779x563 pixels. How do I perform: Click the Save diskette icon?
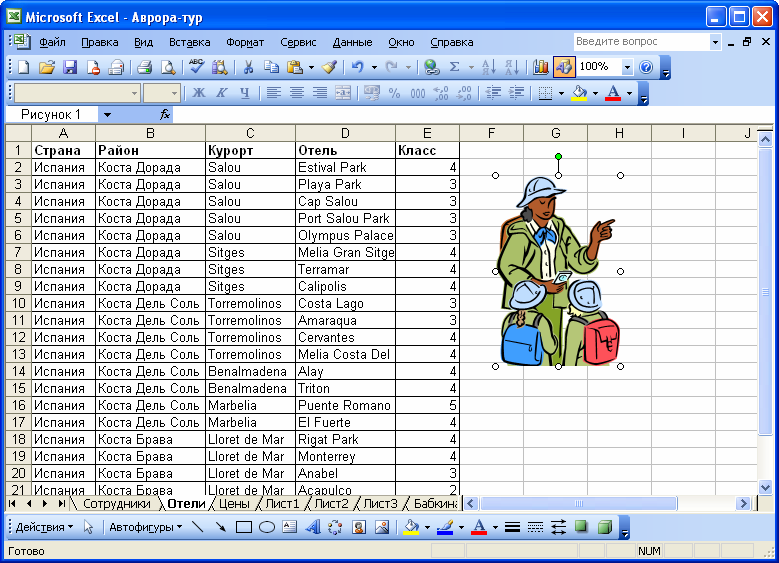[70, 67]
